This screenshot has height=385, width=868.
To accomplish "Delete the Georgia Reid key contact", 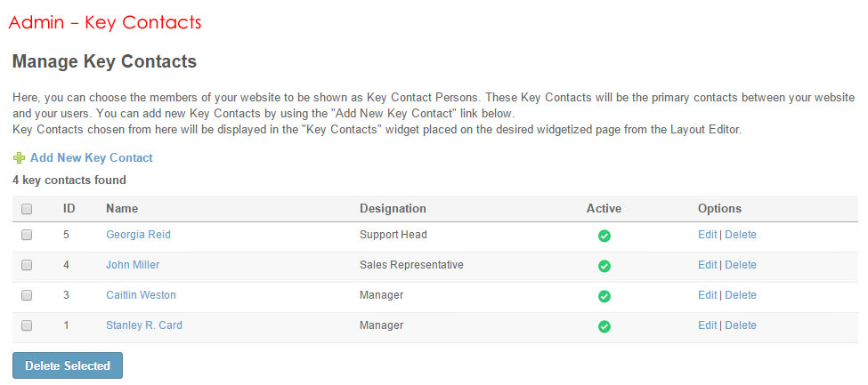I will [x=741, y=235].
